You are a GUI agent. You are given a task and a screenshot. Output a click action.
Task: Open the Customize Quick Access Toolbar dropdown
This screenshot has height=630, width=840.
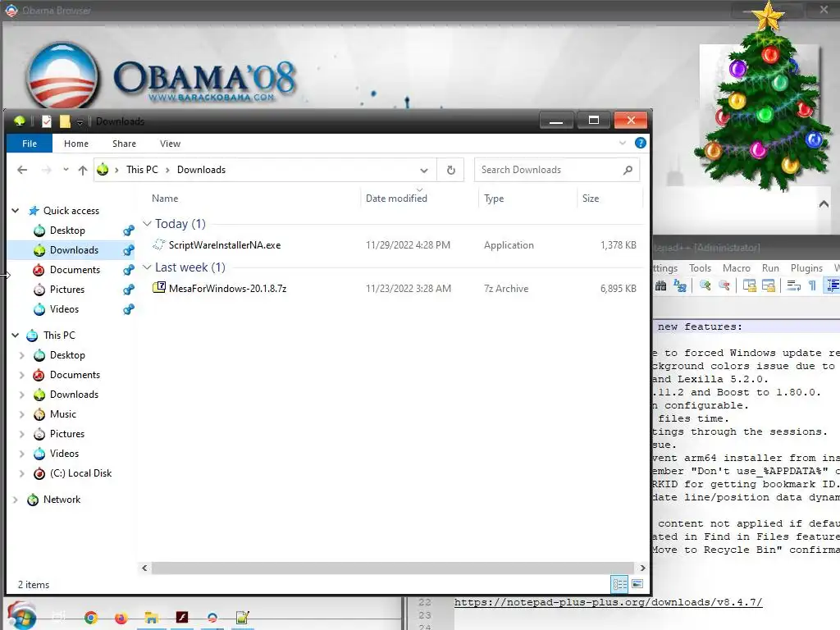[80, 123]
